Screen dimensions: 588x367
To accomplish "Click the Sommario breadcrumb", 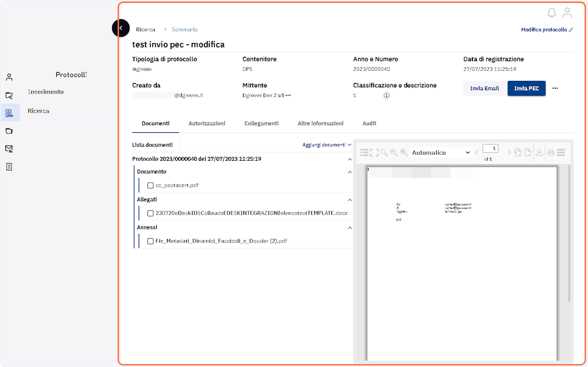I will point(185,30).
